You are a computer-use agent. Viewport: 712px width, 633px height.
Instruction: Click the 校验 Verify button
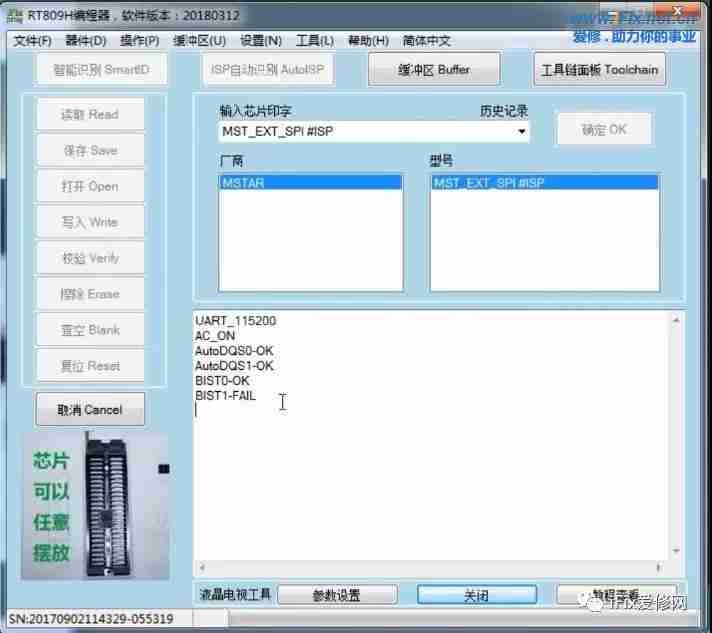90,258
